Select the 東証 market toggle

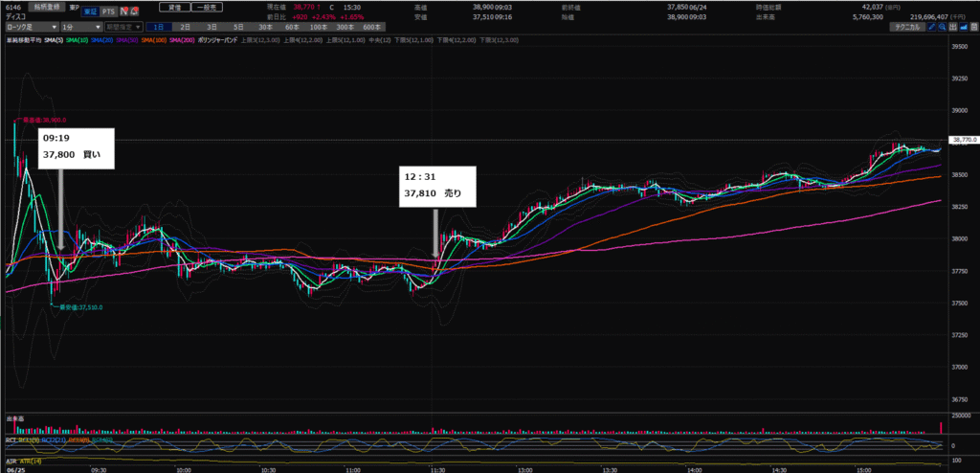[x=91, y=11]
